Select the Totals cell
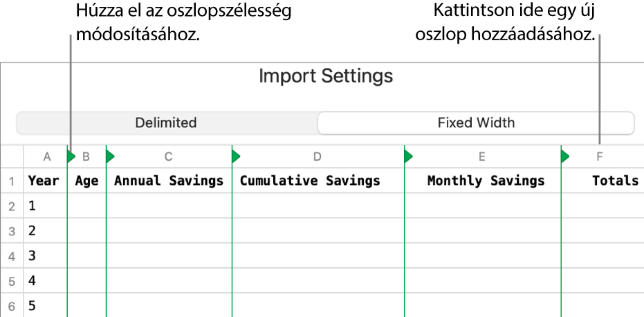 [615, 181]
